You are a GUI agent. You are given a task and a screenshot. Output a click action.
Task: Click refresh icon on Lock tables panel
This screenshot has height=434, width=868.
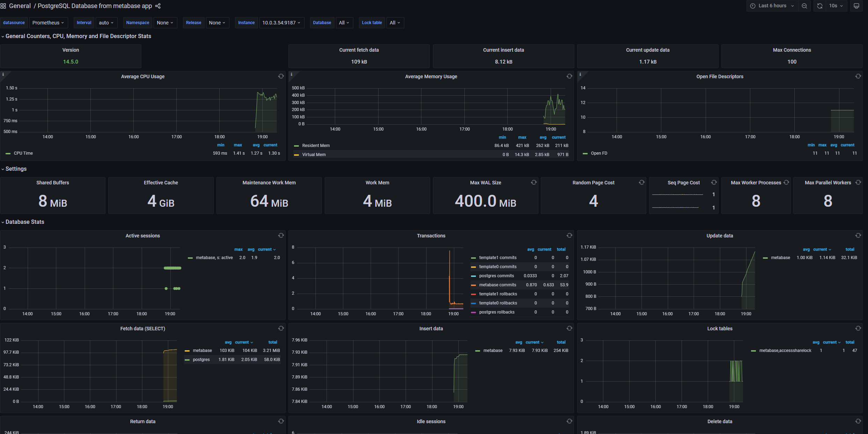pyautogui.click(x=858, y=329)
